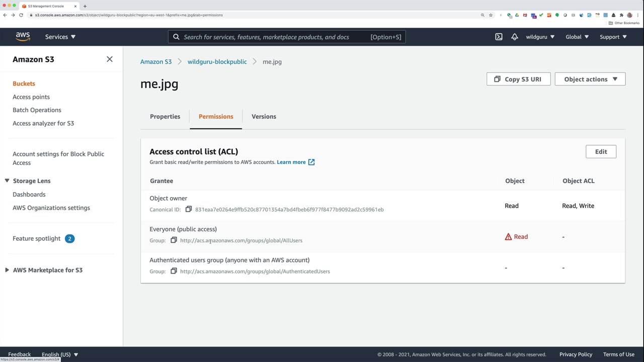The width and height of the screenshot is (644, 362).
Task: Open a new browser tab
Action: coord(85,6)
